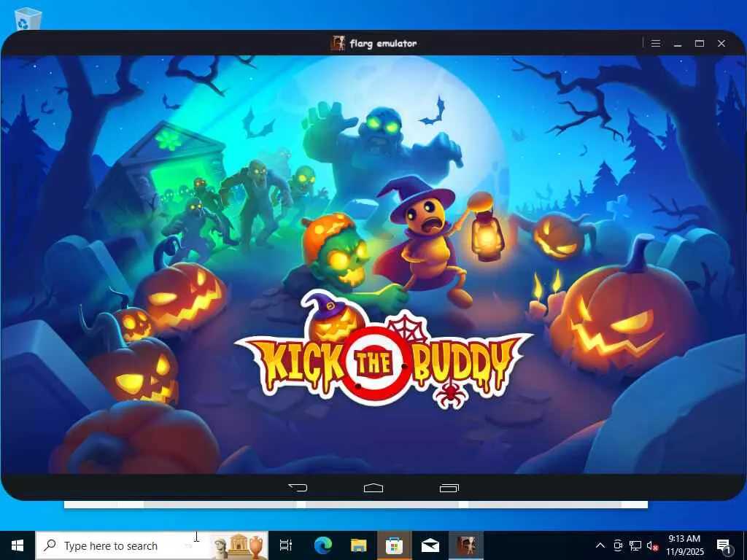The width and height of the screenshot is (747, 560).
Task: Open File Explorer from taskbar
Action: coord(358,545)
